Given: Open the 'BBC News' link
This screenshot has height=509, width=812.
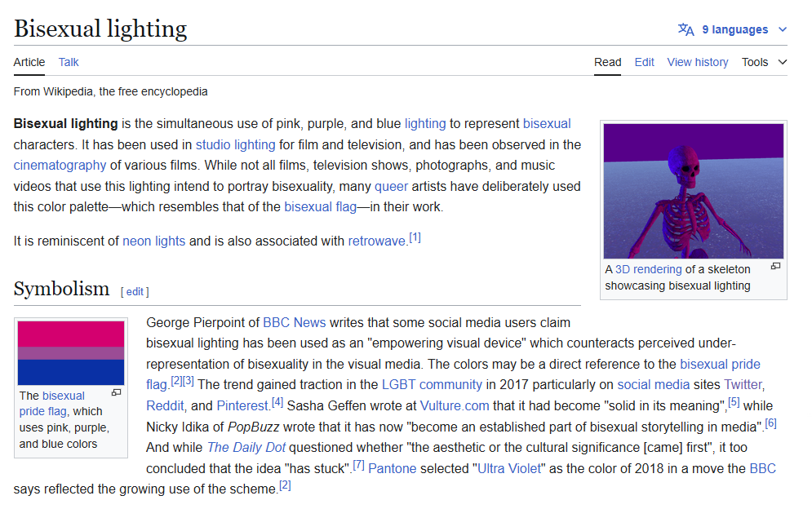Looking at the screenshot, I should click(x=294, y=322).
